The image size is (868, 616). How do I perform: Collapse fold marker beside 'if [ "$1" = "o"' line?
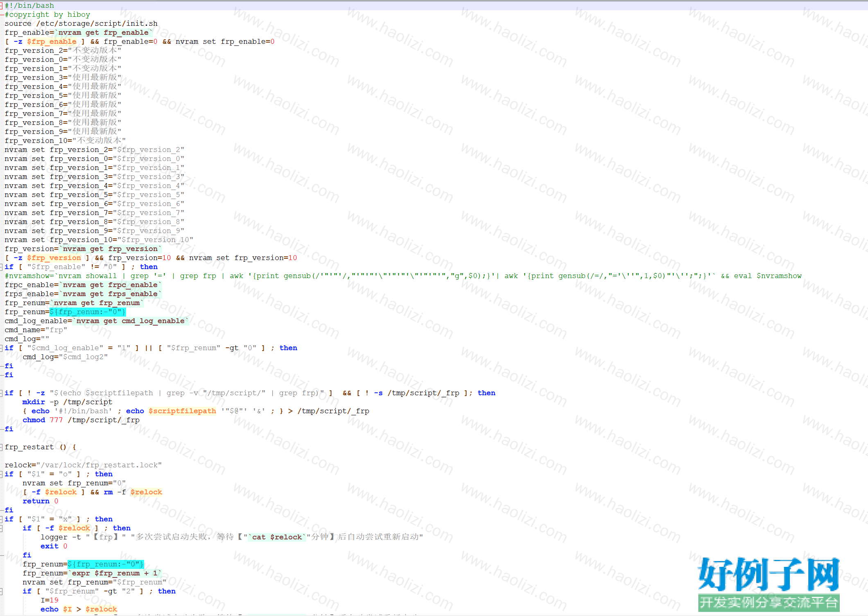click(2, 474)
